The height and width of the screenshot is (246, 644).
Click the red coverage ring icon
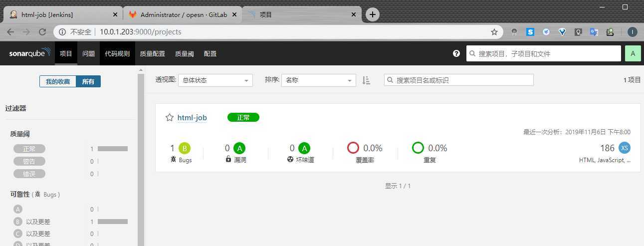coord(353,148)
